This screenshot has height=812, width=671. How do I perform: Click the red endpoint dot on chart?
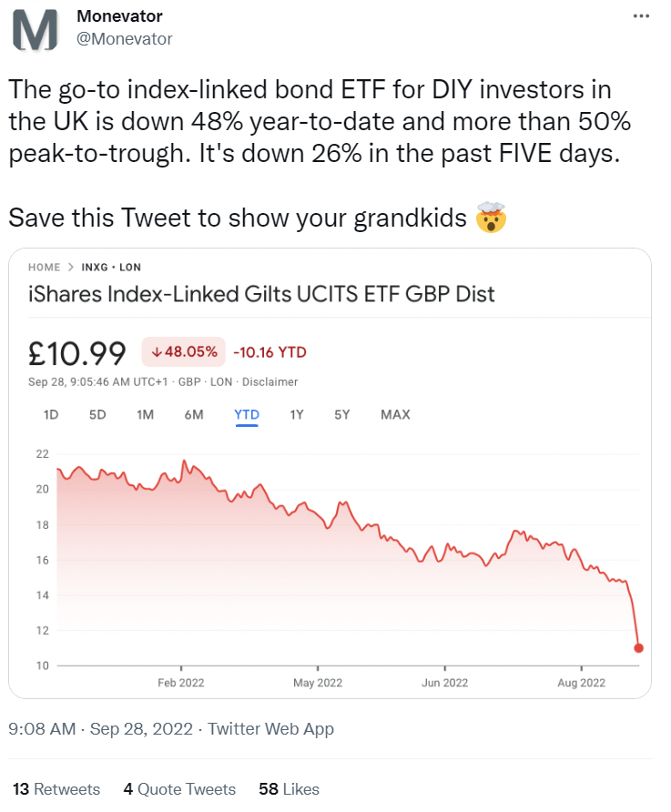[638, 648]
